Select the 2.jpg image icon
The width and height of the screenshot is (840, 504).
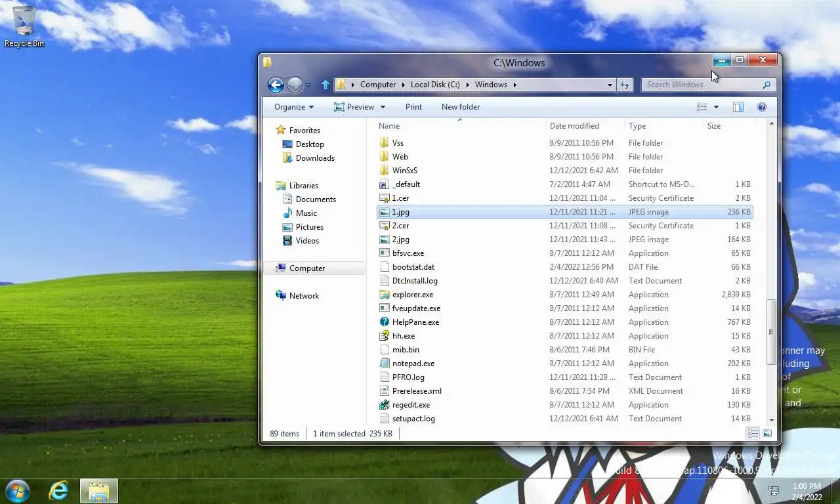385,240
